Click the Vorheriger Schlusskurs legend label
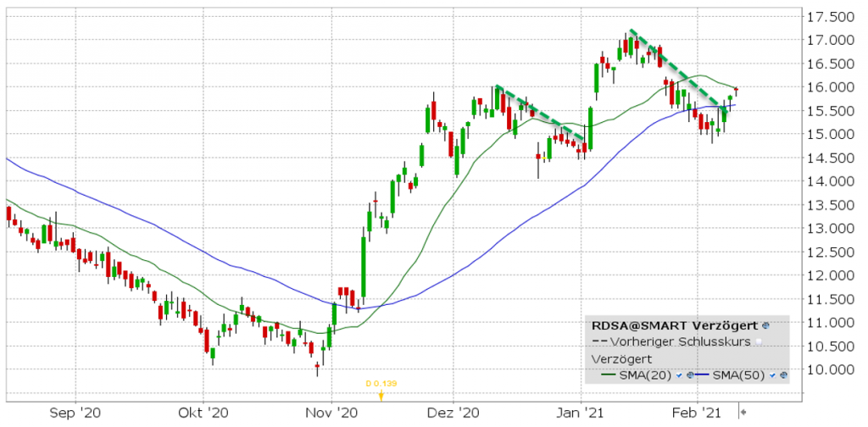The image size is (868, 427). [681, 341]
